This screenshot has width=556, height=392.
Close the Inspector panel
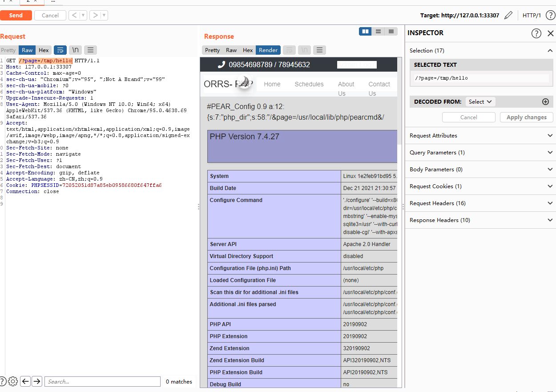(x=551, y=33)
